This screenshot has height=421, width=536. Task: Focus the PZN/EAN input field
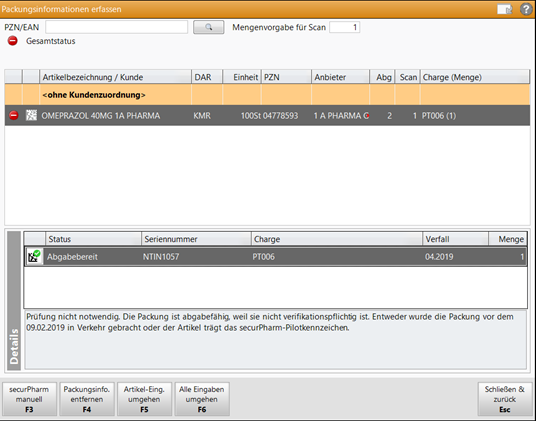pos(117,27)
